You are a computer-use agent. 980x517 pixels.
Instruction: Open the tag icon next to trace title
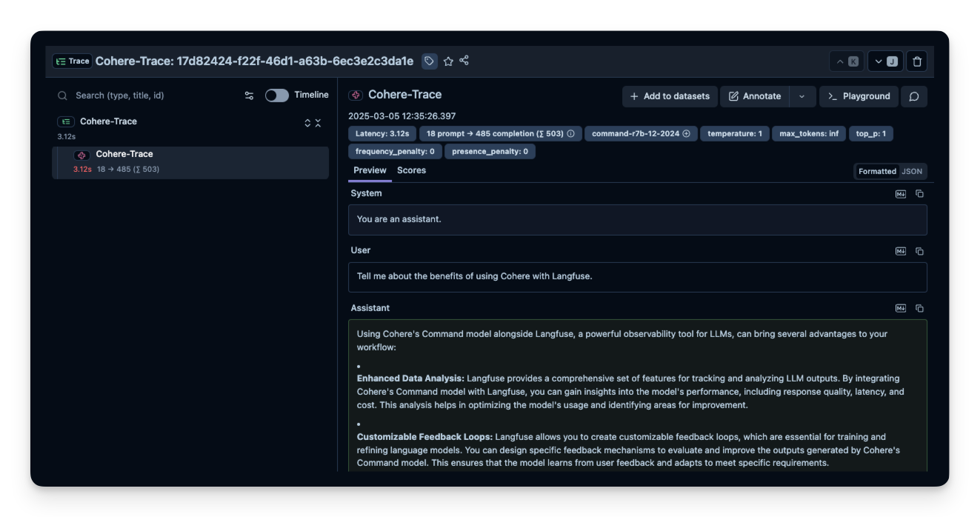click(430, 61)
